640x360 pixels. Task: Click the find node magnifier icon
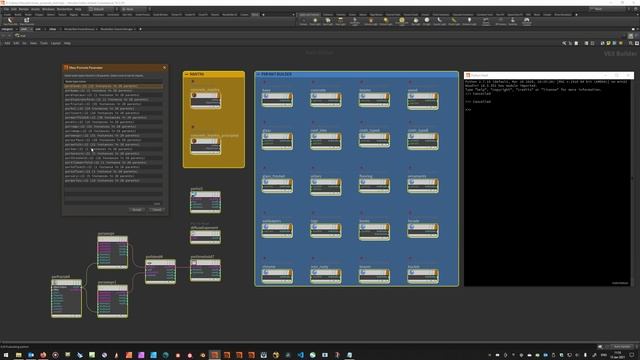tap(631, 43)
